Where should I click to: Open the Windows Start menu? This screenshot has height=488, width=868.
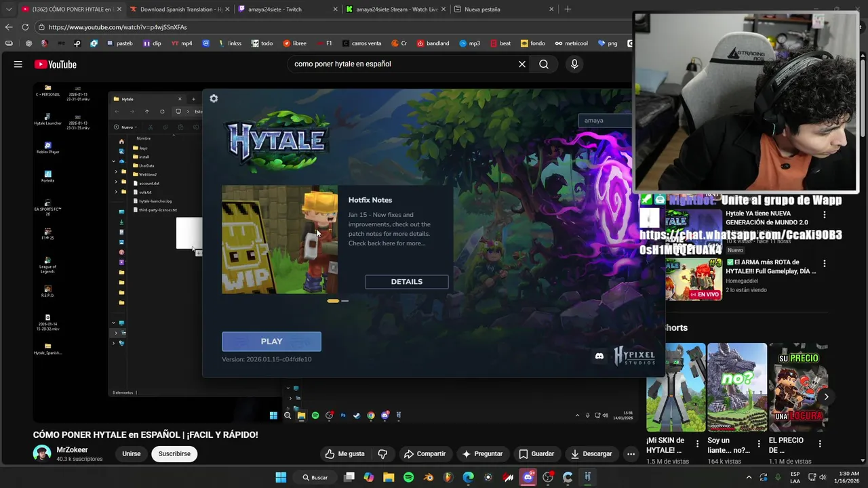pyautogui.click(x=281, y=477)
